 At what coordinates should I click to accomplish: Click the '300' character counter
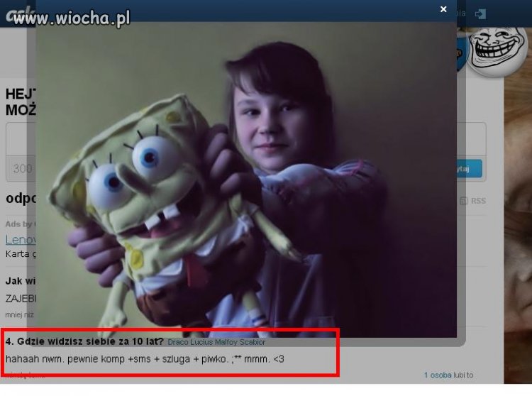click(23, 168)
